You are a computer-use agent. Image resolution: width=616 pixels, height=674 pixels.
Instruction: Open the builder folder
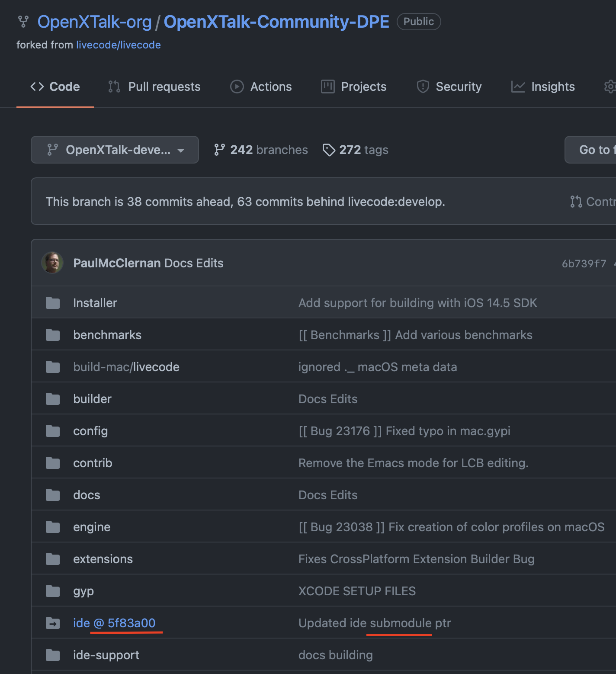[x=93, y=399]
